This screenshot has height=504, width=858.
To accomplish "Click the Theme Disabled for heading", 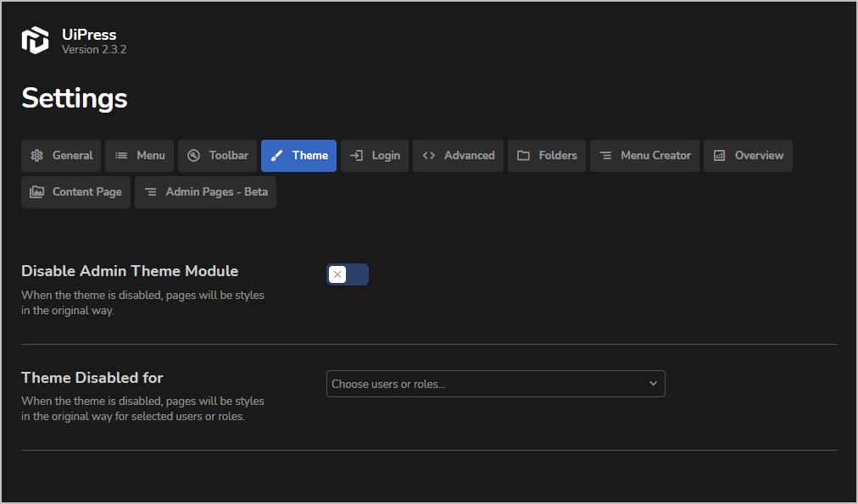I will [x=92, y=378].
